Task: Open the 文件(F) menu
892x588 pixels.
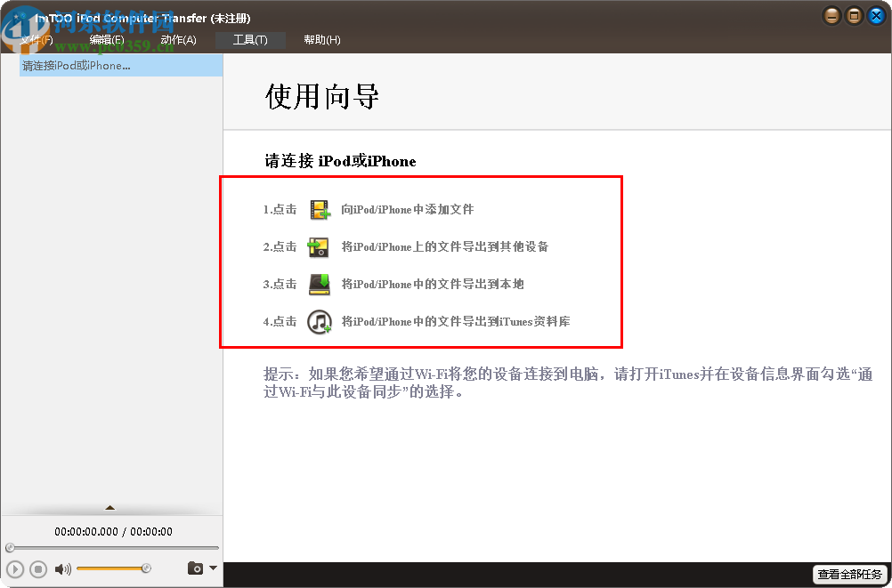Action: 36,39
